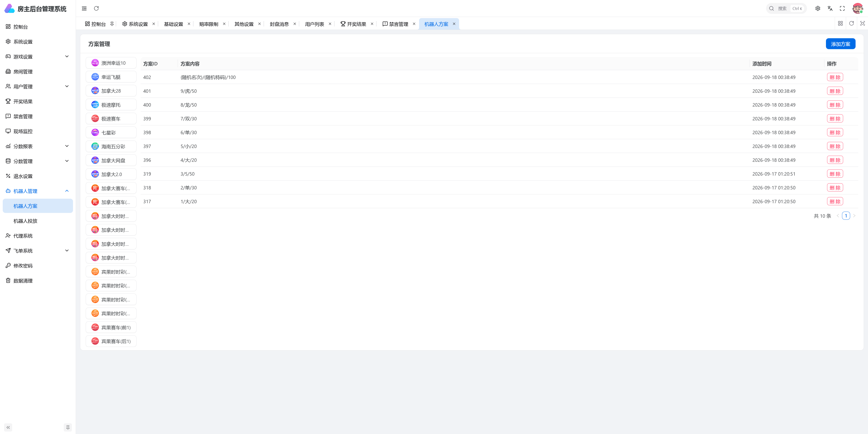This screenshot has width=868, height=434.
Task: Select the 加拿大28 game
Action: (x=111, y=91)
